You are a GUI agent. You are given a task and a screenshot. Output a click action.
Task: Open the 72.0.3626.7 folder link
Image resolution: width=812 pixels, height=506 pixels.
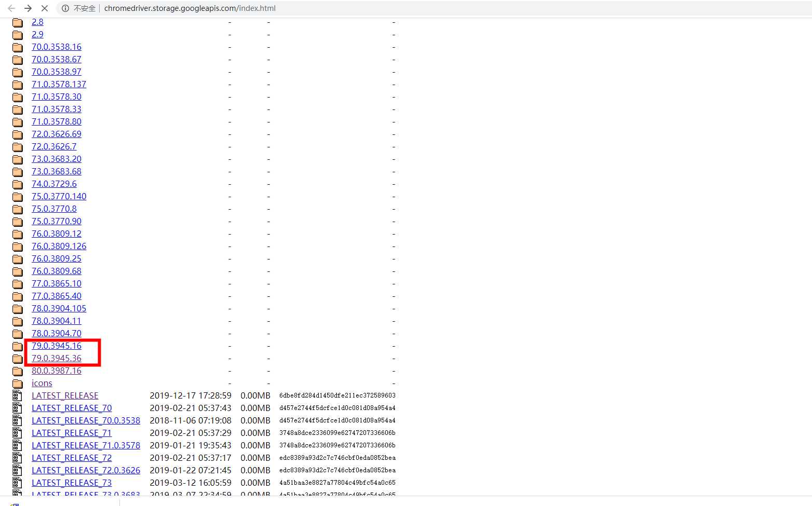pyautogui.click(x=54, y=146)
